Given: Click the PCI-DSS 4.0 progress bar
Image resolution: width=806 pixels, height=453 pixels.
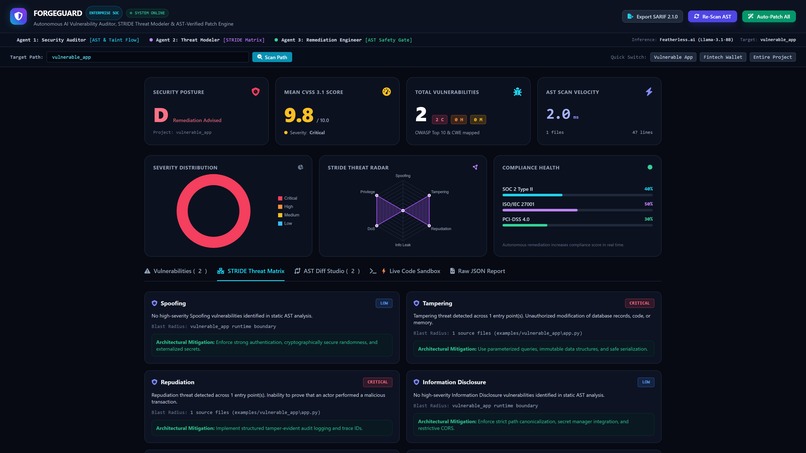Looking at the screenshot, I should pyautogui.click(x=577, y=225).
